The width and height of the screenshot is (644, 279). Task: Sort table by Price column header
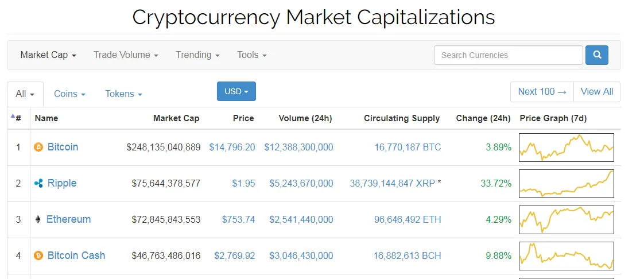[x=243, y=118]
